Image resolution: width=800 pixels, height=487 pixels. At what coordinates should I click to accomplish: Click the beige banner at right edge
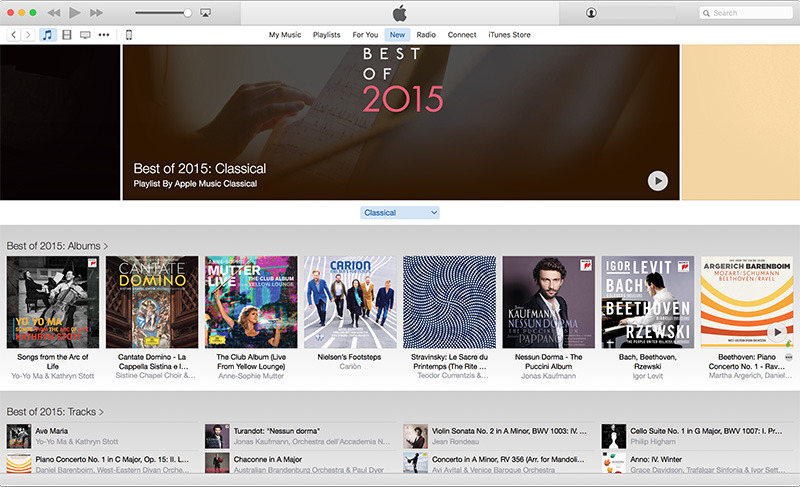tap(741, 122)
